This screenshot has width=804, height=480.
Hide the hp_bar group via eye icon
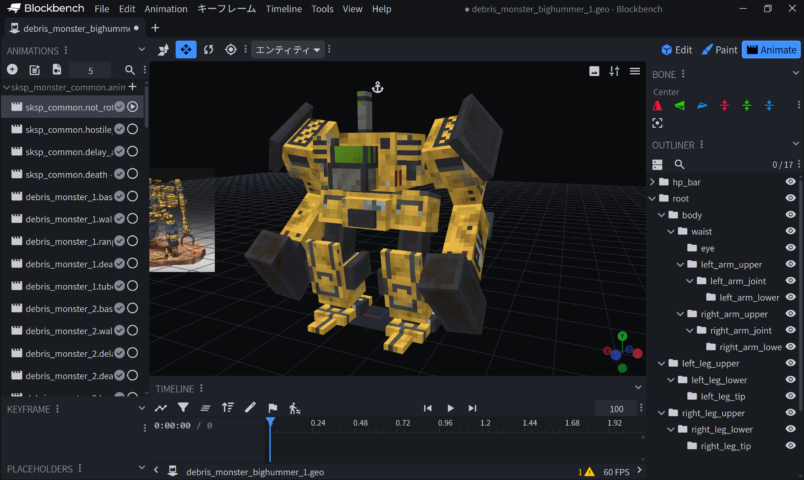790,182
